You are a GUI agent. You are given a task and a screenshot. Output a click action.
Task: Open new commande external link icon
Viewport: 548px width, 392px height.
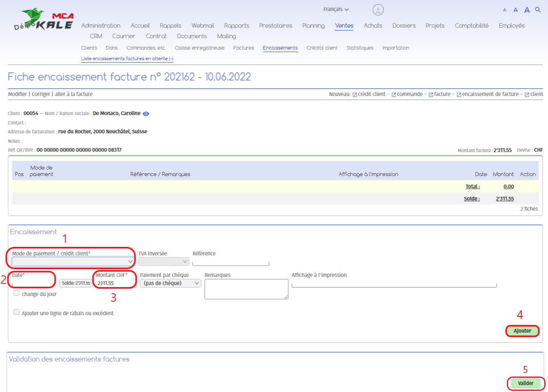tap(394, 94)
